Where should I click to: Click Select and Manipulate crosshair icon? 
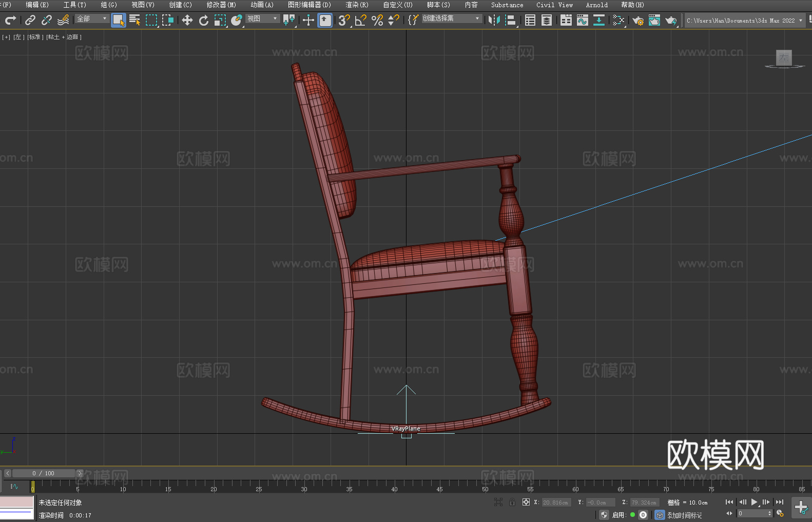[x=308, y=20]
